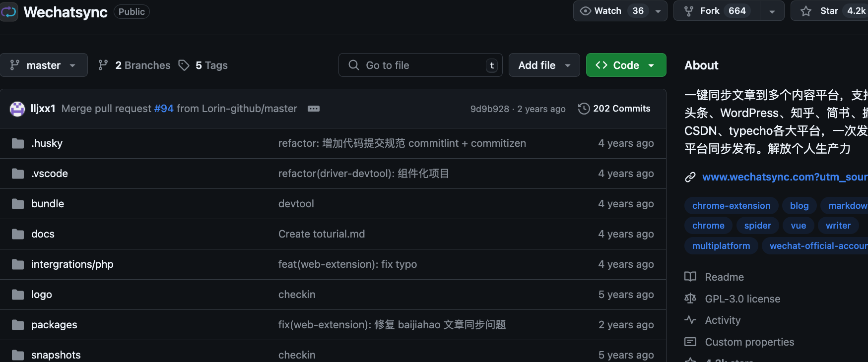Click the eye icon on Watch button

(586, 11)
